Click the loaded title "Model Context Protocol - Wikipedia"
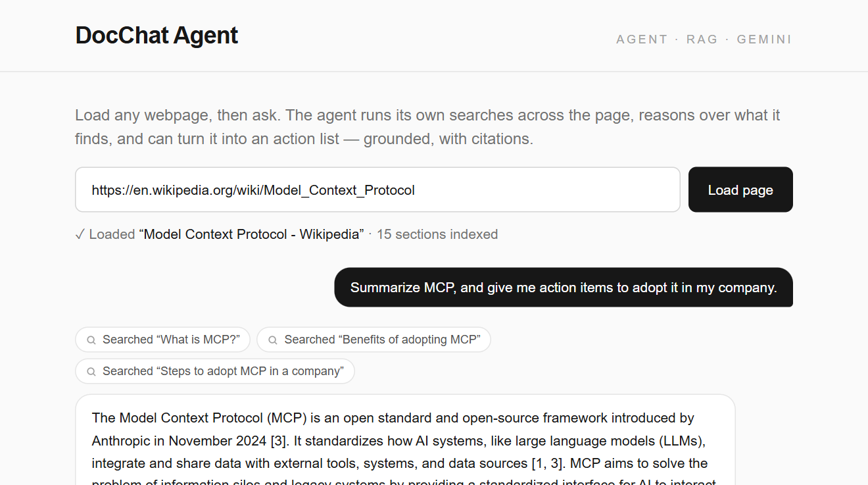868x485 pixels. click(x=251, y=234)
